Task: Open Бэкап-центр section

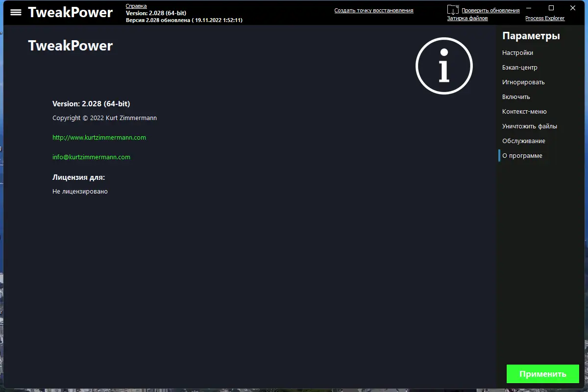Action: [x=520, y=68]
